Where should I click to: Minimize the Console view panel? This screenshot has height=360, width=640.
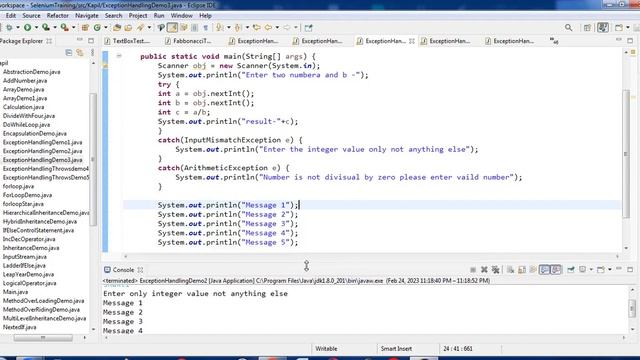click(x=619, y=269)
